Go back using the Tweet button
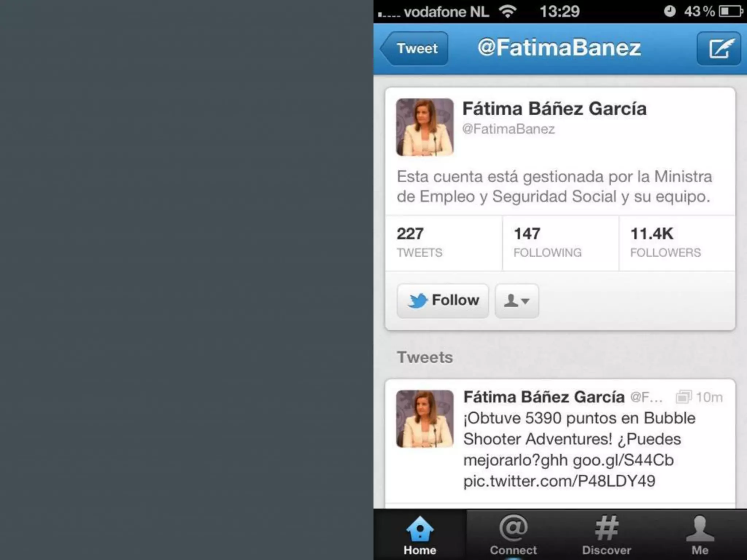Image resolution: width=747 pixels, height=560 pixels. click(414, 48)
